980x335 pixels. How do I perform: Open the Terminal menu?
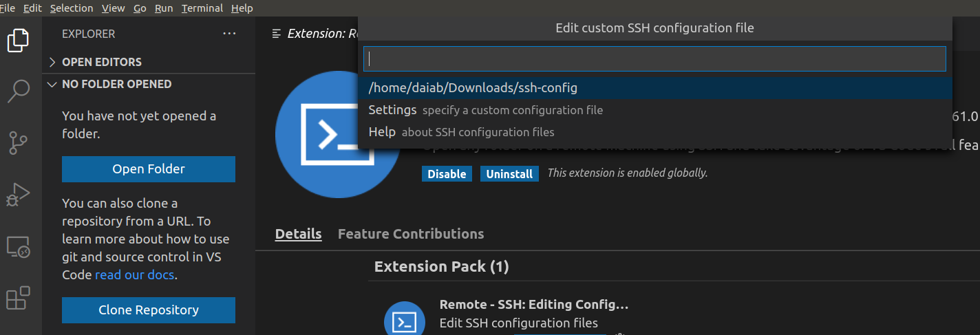point(202,8)
